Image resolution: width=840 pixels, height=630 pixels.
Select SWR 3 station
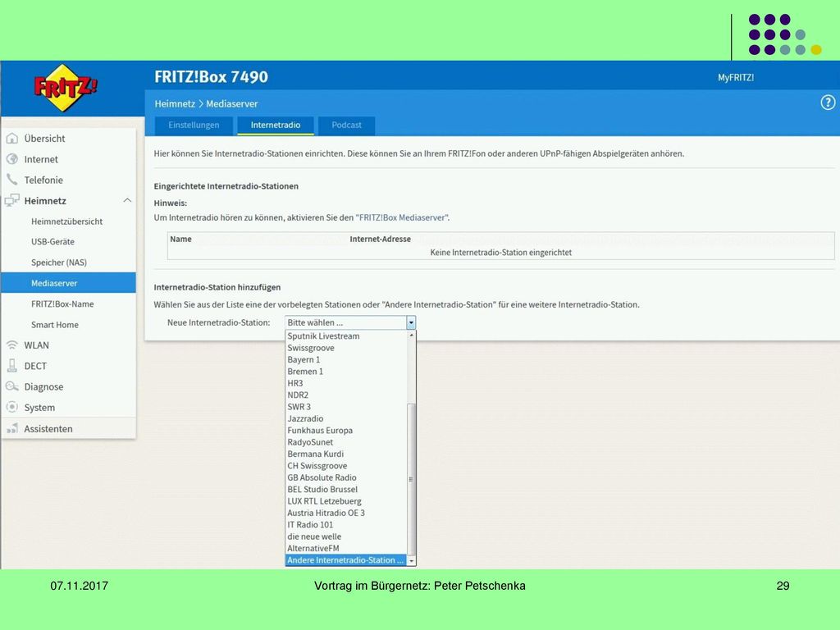point(346,407)
